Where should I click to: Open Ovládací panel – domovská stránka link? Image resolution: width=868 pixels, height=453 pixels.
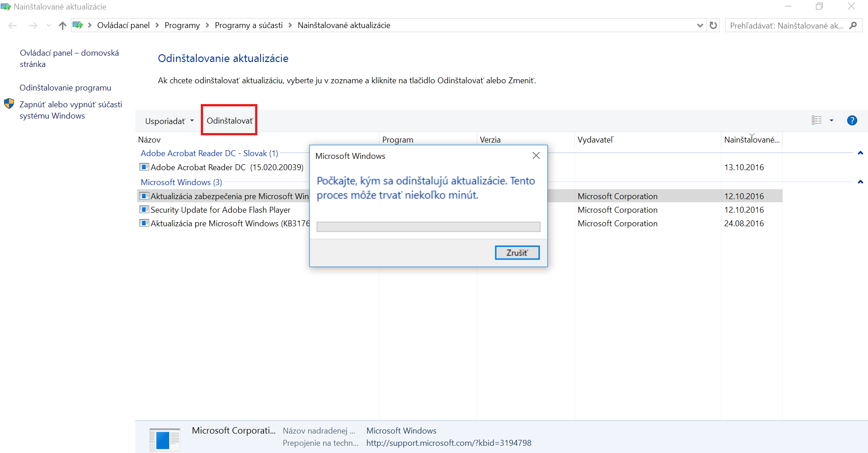point(69,58)
